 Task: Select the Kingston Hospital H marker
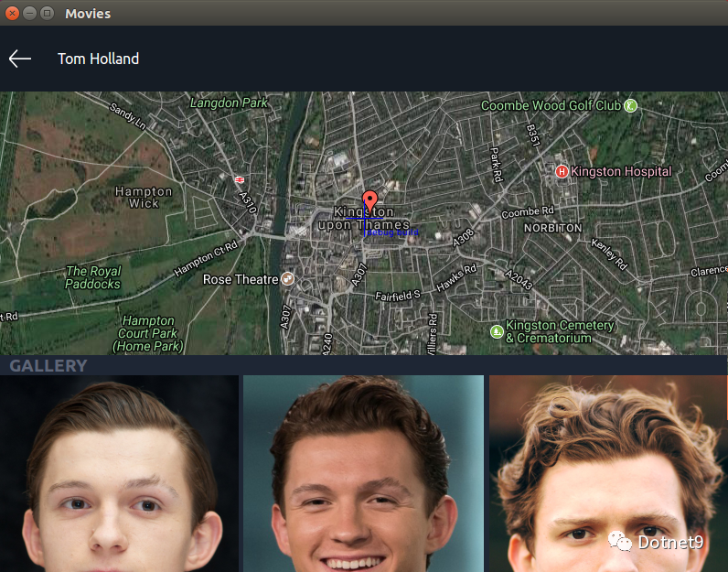(562, 172)
